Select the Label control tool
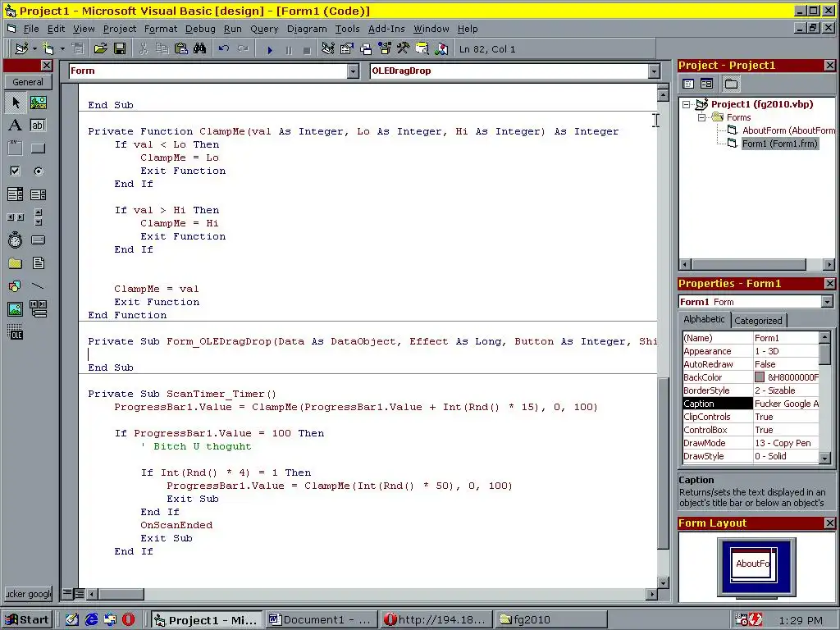 (16, 126)
